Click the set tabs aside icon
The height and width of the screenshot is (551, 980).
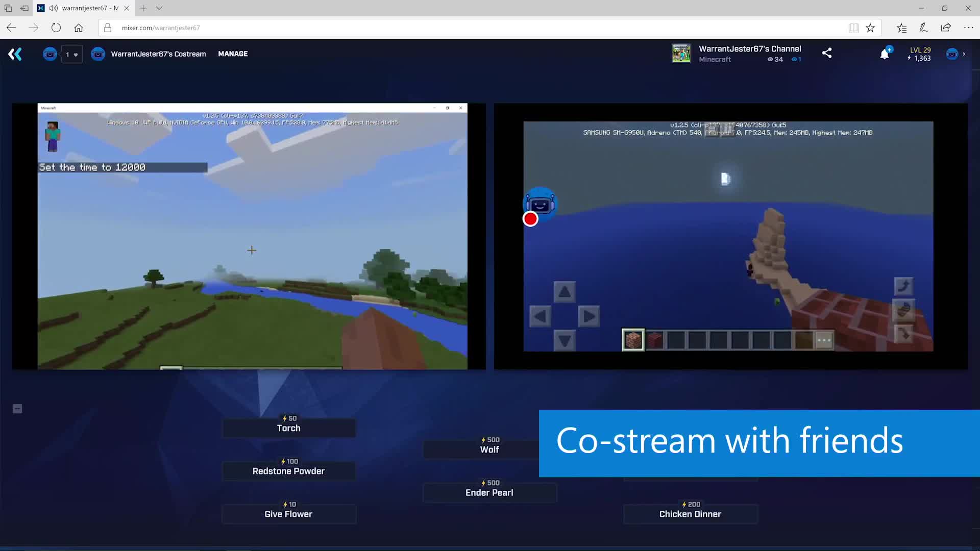pos(24,8)
